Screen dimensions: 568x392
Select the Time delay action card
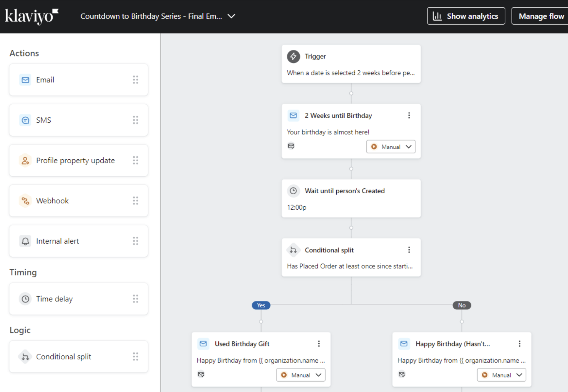click(78, 299)
